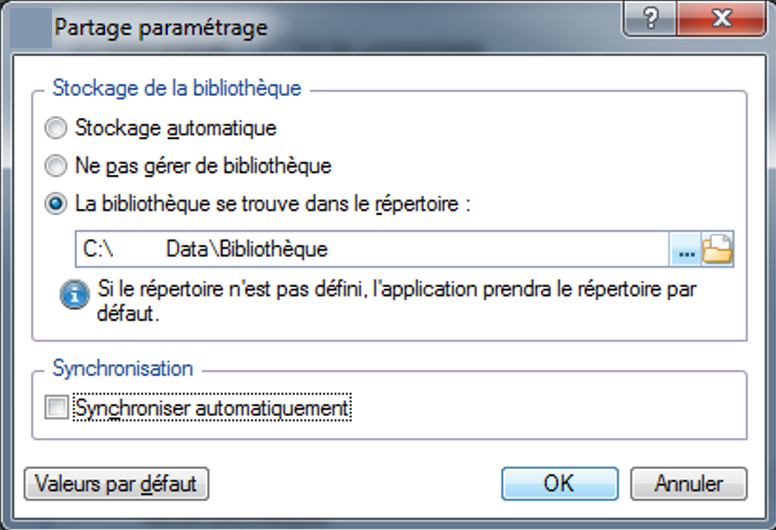
Task: Click the Stockage automatique label text
Action: click(176, 128)
